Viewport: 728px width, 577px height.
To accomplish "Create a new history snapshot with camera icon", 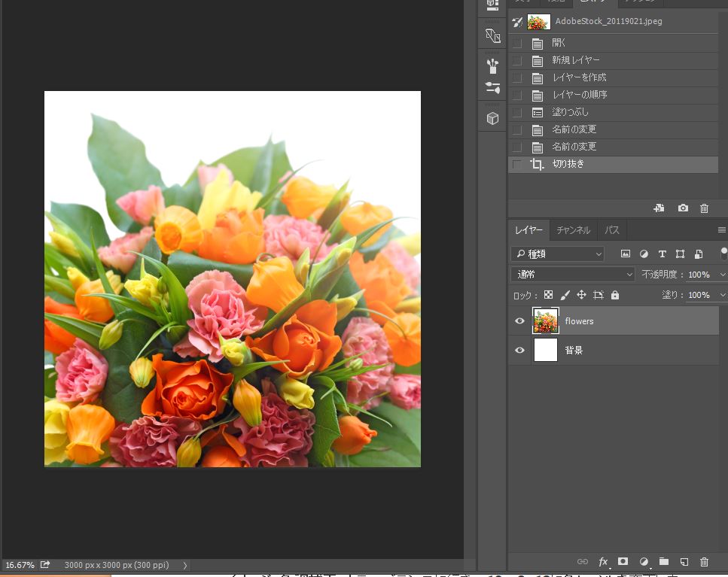I will click(x=683, y=208).
